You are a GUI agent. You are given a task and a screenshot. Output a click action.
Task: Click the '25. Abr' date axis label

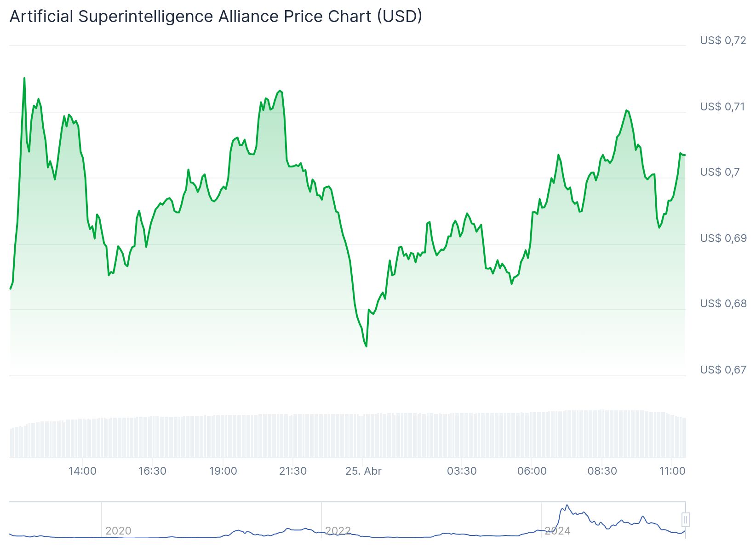coord(363,471)
